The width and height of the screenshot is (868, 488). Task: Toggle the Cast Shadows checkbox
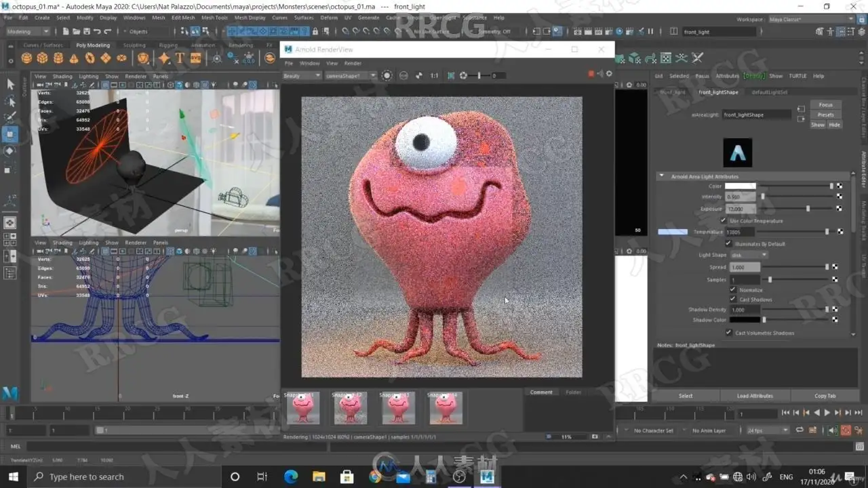[733, 299]
